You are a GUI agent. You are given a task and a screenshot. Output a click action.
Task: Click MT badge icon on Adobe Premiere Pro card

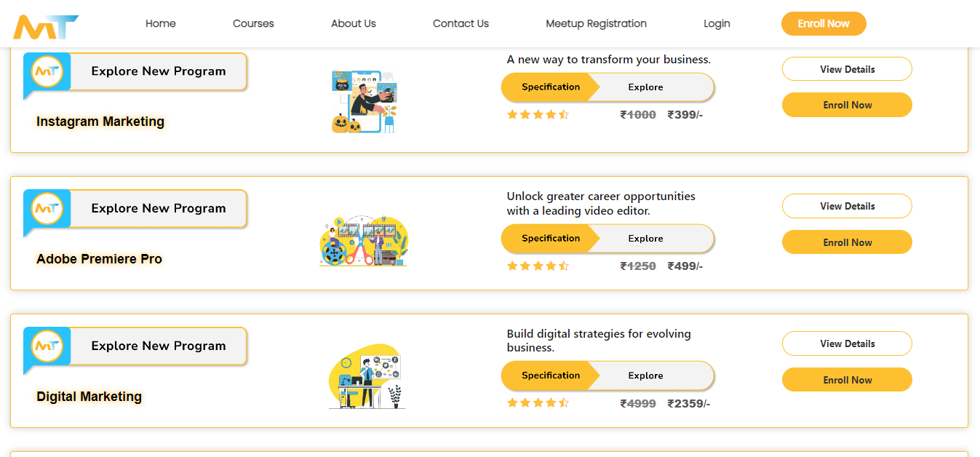(x=47, y=208)
